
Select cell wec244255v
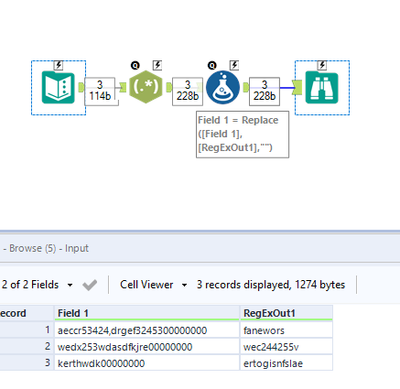(286, 347)
